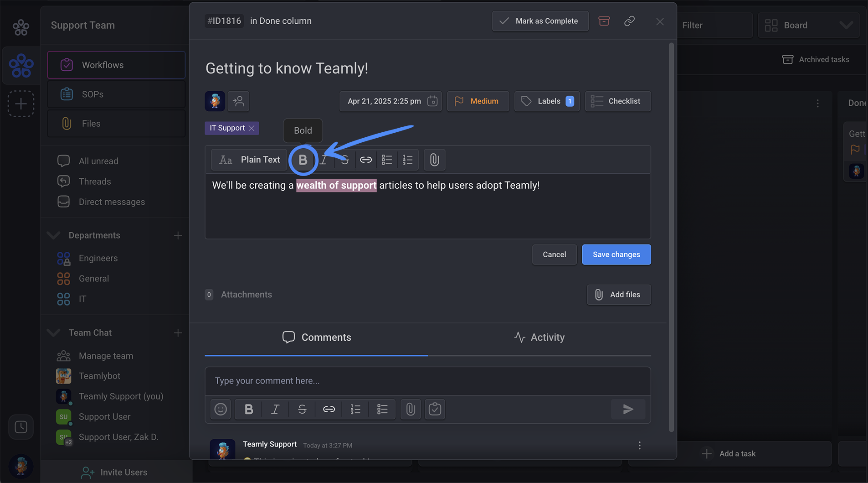This screenshot has height=483, width=868.
Task: Open All unread messages
Action: pyautogui.click(x=98, y=161)
